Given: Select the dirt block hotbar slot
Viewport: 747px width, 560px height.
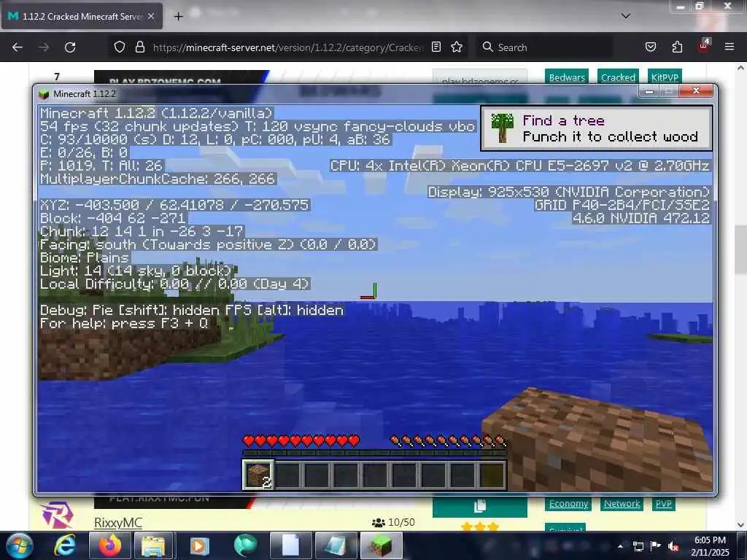Looking at the screenshot, I should tap(258, 474).
